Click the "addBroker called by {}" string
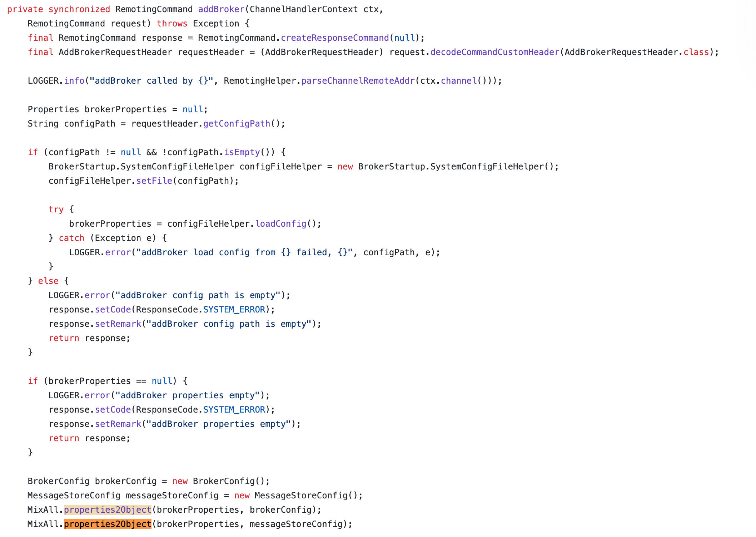Viewport: 756px width, 537px height. 151,81
